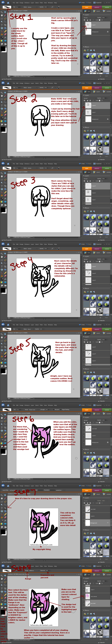Click Organizer button in Step 8 screenshot
112x644 pixels.
tap(98, 566)
